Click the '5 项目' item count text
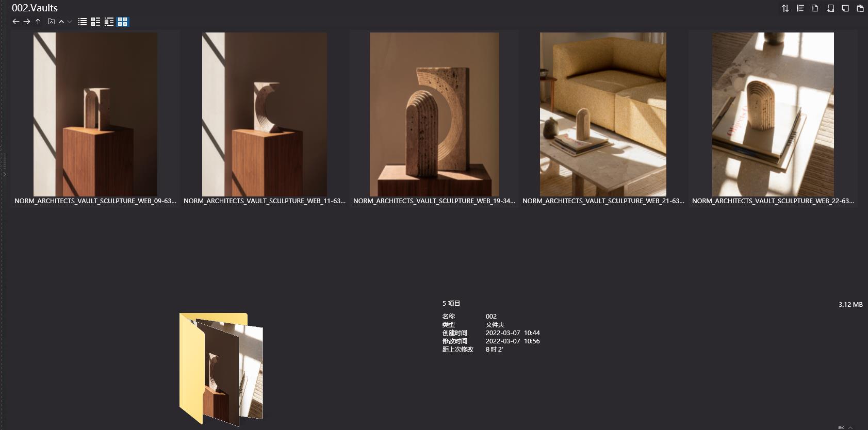 (451, 304)
